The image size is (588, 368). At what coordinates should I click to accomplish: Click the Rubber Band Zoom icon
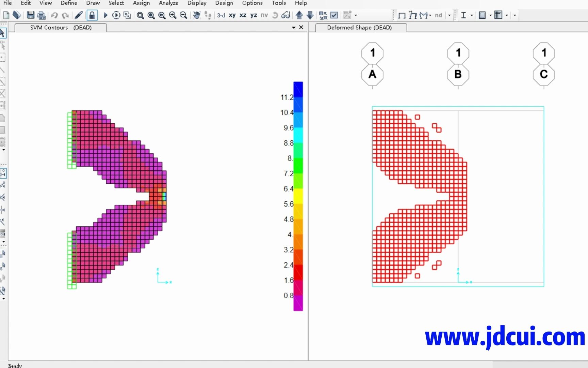pyautogui.click(x=140, y=15)
